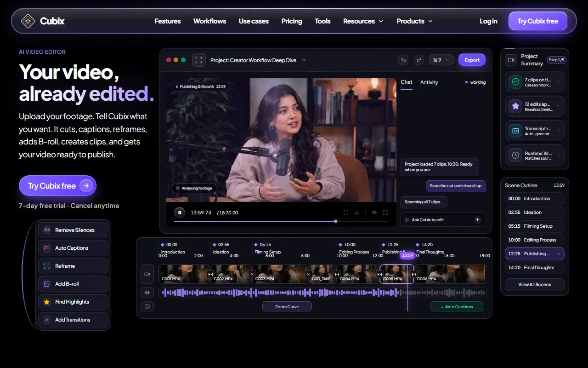Click the checkmark icon on 7 clips card
588x368 pixels.
tap(515, 82)
